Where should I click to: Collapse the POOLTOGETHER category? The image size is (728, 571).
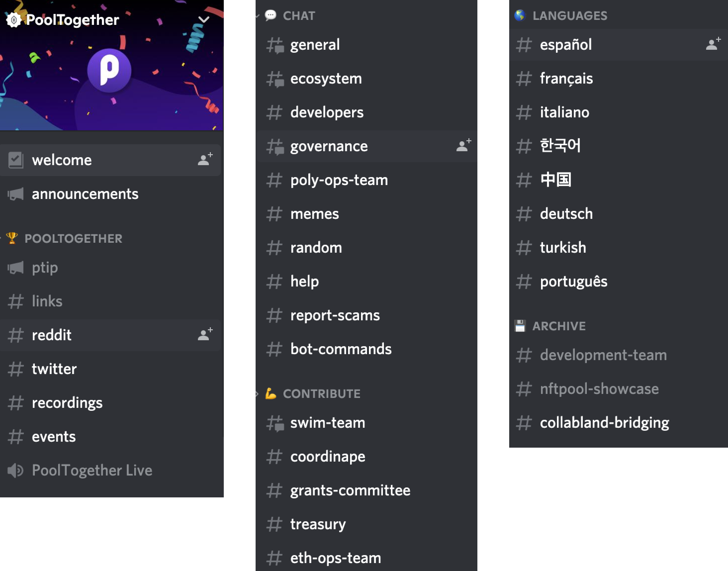tap(73, 238)
